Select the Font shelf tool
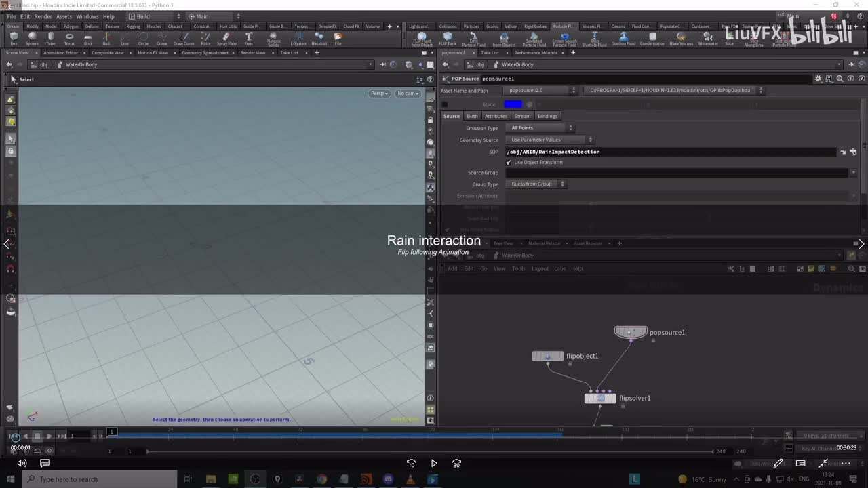The width and height of the screenshot is (868, 488). pos(249,39)
